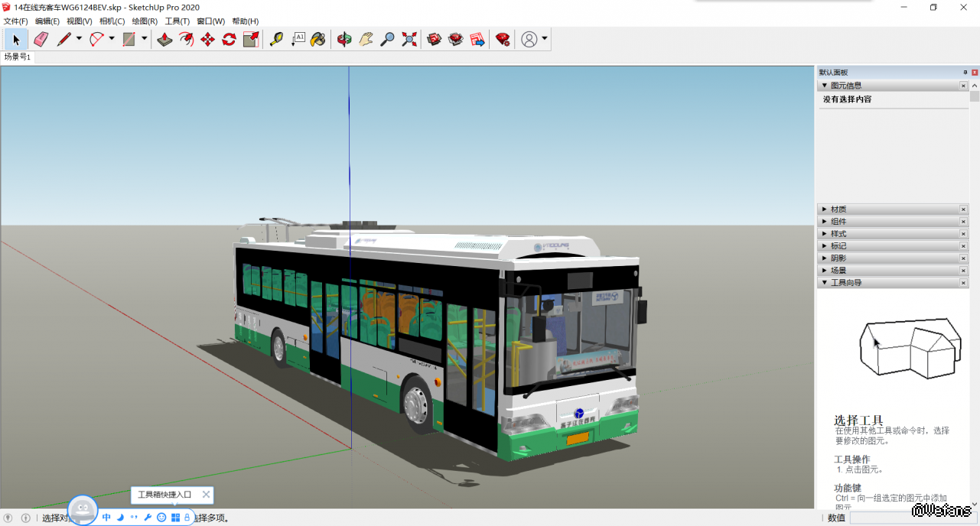
Task: Select the Move tool
Action: click(207, 39)
